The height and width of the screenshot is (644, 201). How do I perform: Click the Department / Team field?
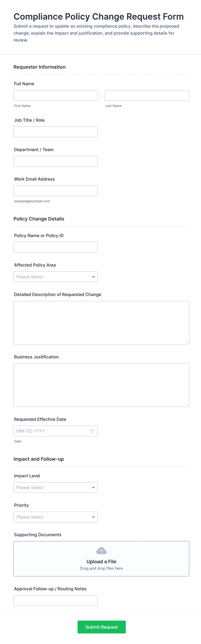click(x=56, y=161)
